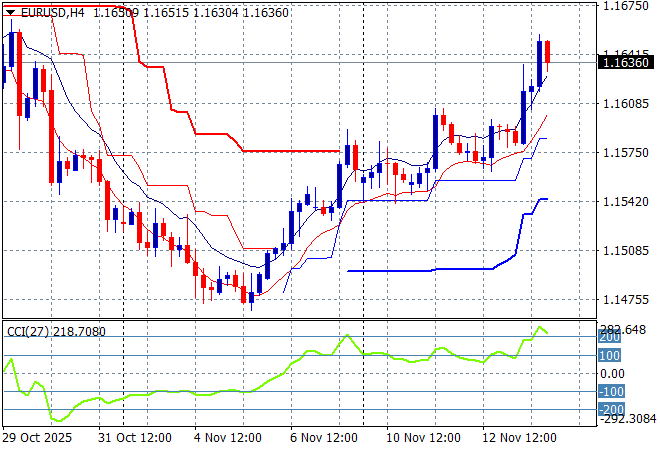Click the 1.16750 price scale label
Viewport: 660px width, 450px height.
pyautogui.click(x=625, y=5)
